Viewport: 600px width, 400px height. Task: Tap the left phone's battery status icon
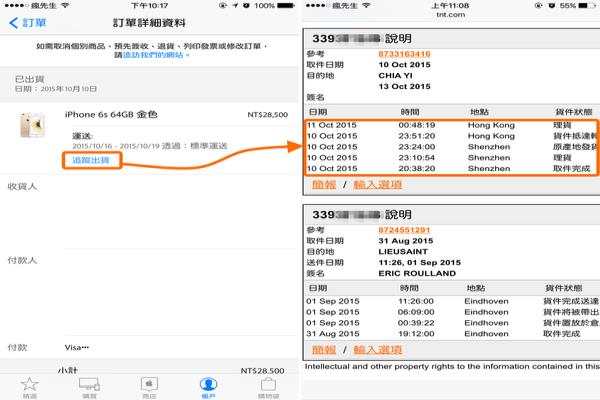point(286,5)
